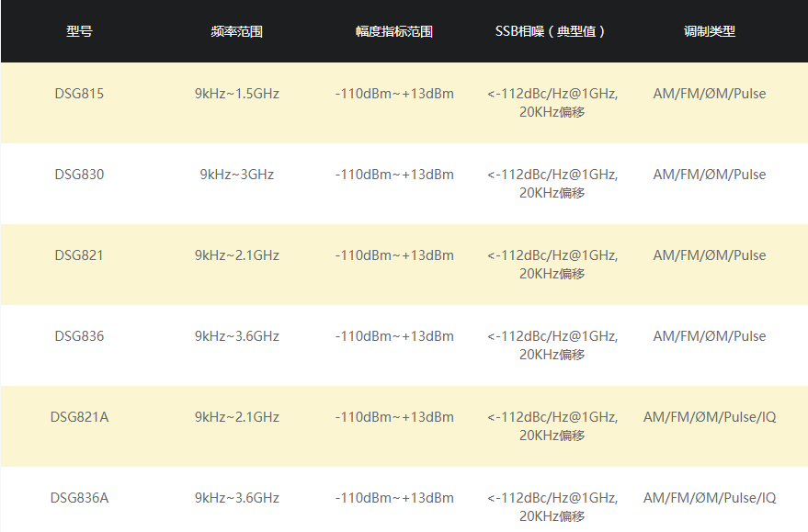This screenshot has width=808, height=532.
Task: Click DSG836's AM/FM/ØM/Pulse modulation cell
Action: point(710,336)
